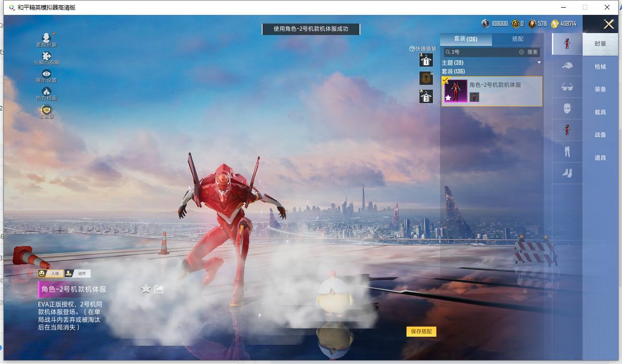Open the 时装 fashion tab

point(600,44)
